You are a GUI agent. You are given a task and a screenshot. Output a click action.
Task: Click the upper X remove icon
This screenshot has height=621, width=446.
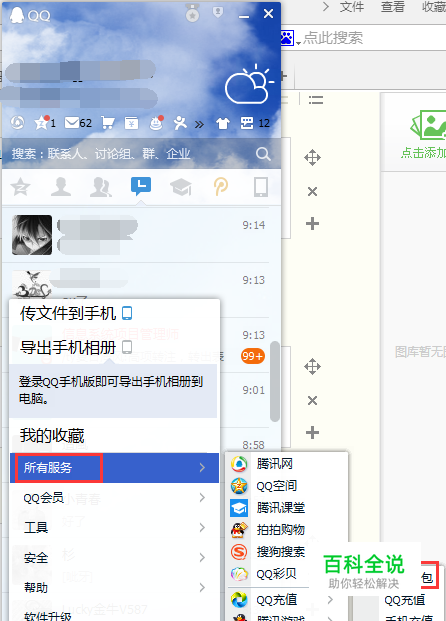[x=312, y=192]
